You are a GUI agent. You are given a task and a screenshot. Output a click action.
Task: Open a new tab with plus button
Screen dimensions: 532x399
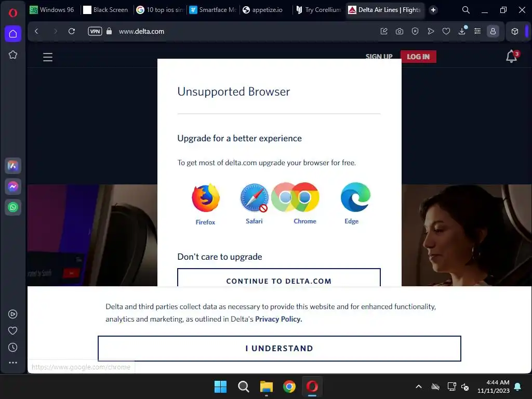click(433, 10)
